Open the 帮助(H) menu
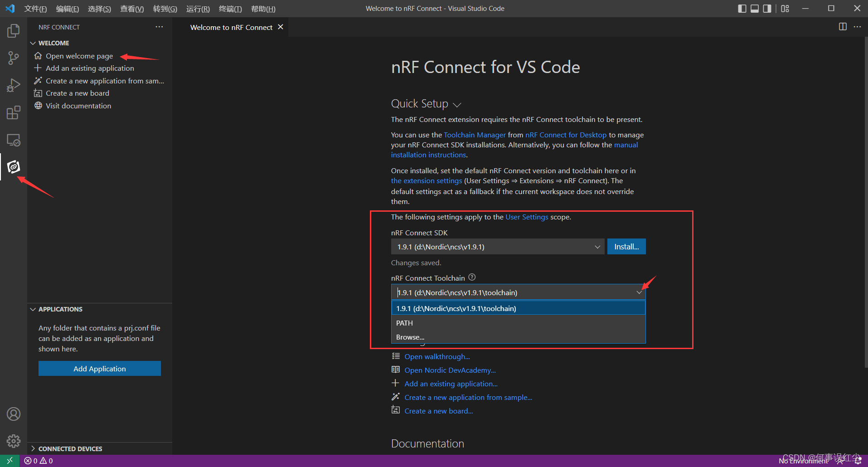868x467 pixels. (263, 9)
